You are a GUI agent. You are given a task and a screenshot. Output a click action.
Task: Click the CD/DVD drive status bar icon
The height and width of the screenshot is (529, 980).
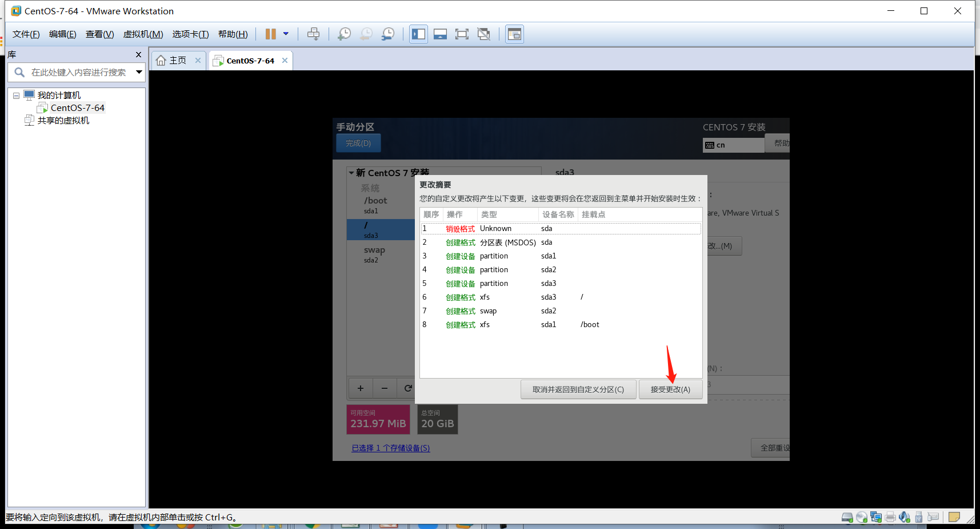pos(862,518)
